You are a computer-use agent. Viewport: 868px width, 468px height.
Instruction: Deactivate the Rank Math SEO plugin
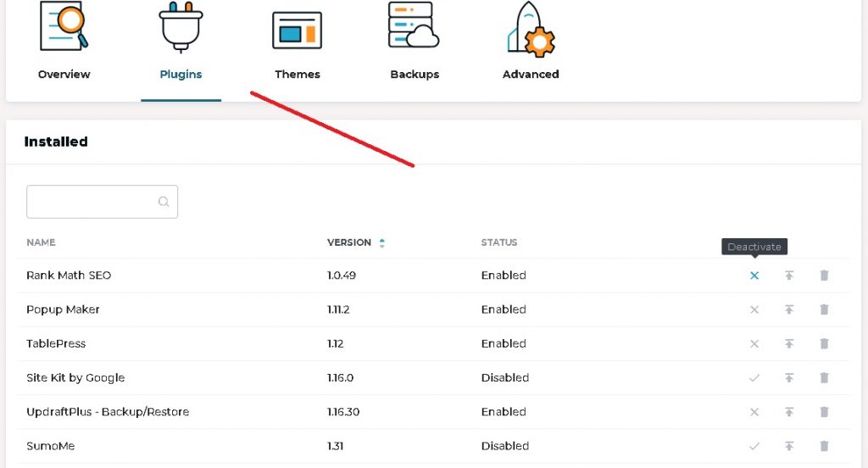pos(754,276)
